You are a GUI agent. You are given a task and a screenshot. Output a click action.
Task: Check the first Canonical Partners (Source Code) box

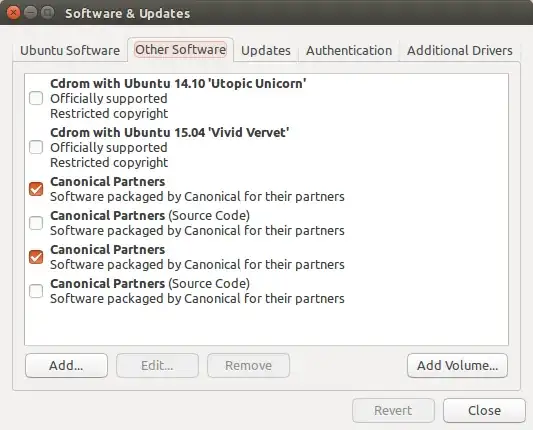[x=36, y=223]
